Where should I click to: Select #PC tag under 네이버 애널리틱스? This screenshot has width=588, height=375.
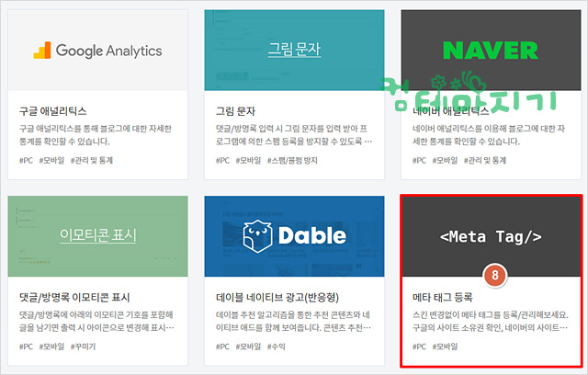(x=419, y=161)
